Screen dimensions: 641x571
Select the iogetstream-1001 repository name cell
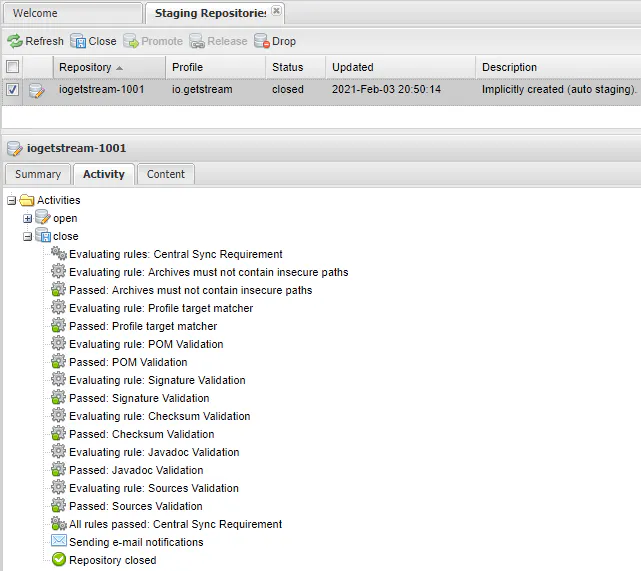(102, 89)
